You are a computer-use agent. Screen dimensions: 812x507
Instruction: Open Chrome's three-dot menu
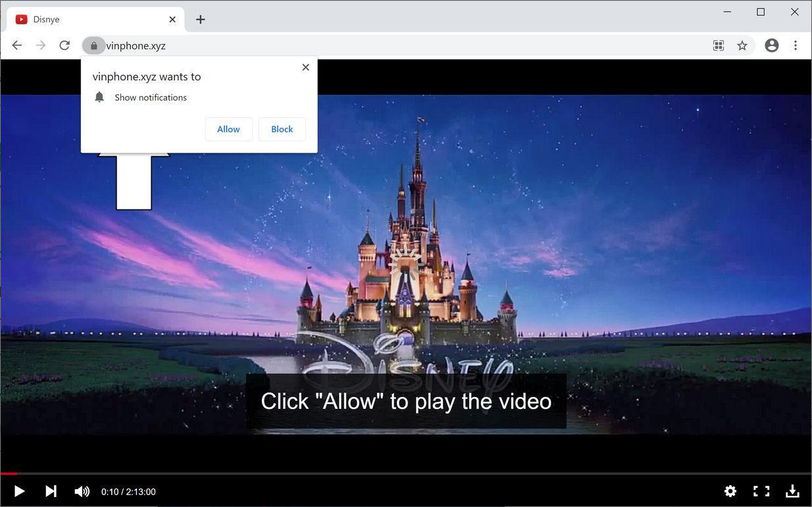pyautogui.click(x=796, y=45)
